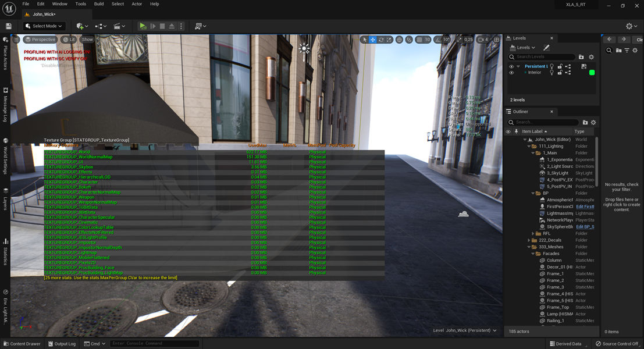Image resolution: width=644 pixels, height=349 pixels.
Task: Toggle surface snapping in viewport
Action: click(409, 40)
